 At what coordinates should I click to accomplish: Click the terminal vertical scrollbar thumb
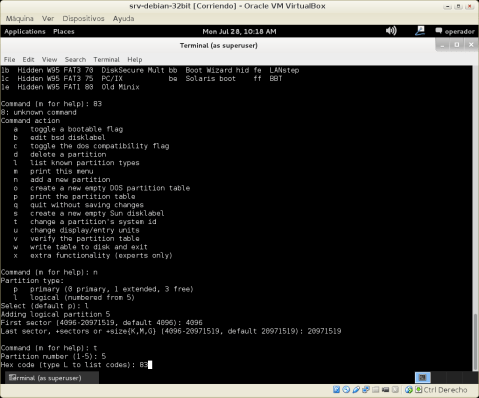coord(476,342)
